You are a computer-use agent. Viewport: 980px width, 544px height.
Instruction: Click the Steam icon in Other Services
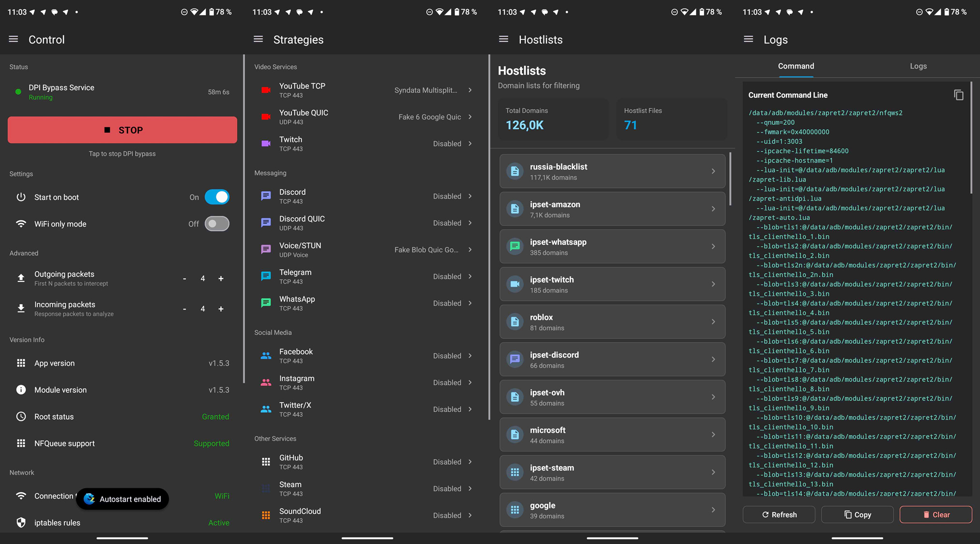pos(266,488)
